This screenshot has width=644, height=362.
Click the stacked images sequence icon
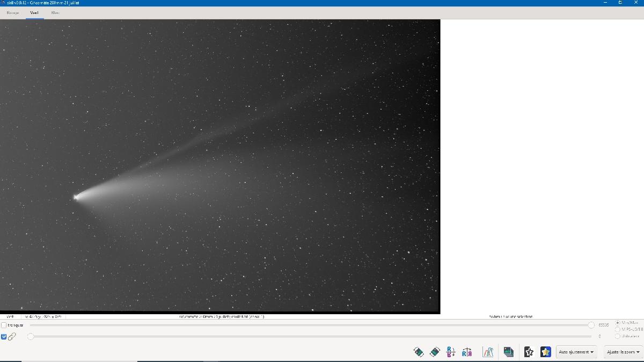pyautogui.click(x=508, y=352)
